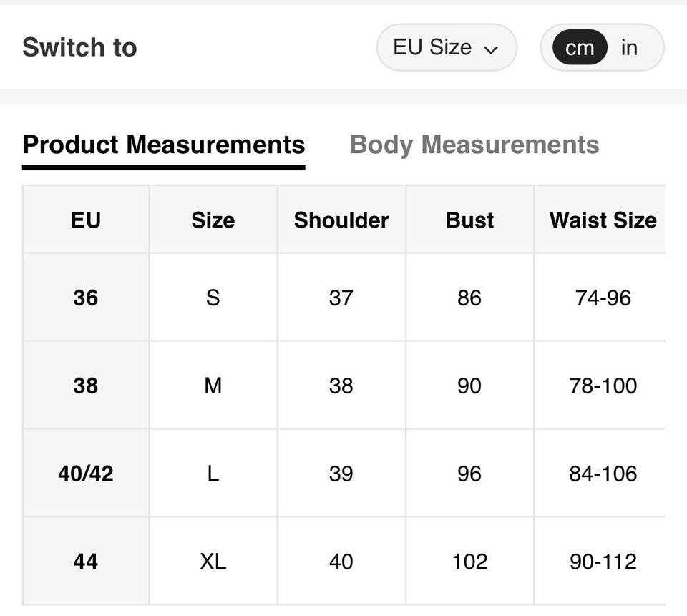Select the Product Measurements tab

click(x=163, y=145)
